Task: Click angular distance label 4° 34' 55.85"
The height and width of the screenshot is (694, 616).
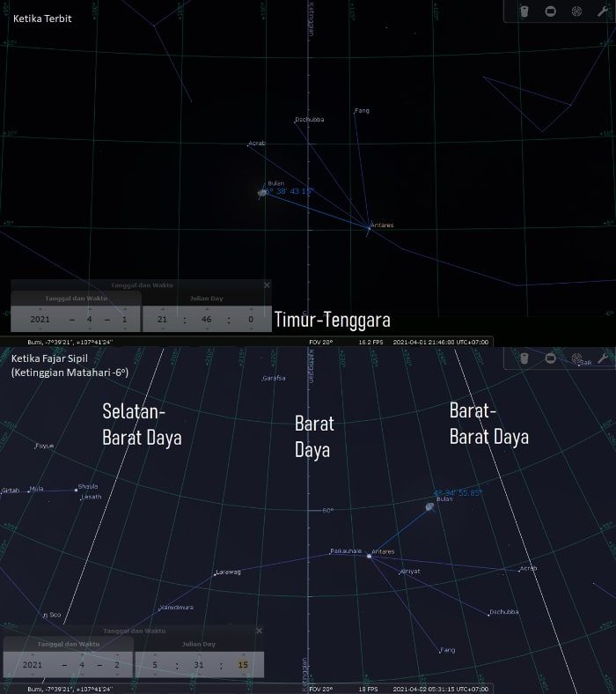Action: point(458,492)
